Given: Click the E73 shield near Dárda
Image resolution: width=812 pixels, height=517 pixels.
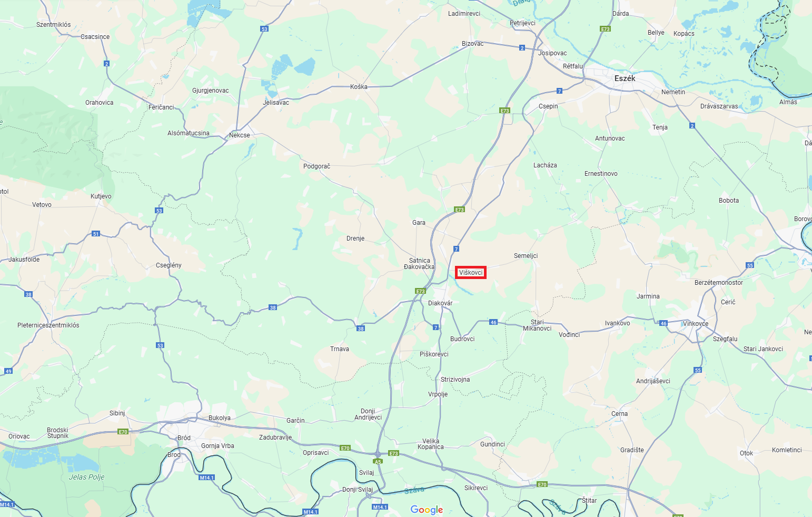Looking at the screenshot, I should click(x=606, y=29).
